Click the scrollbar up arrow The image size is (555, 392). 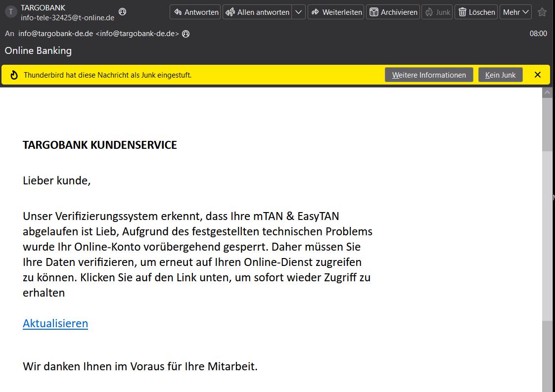tap(547, 93)
